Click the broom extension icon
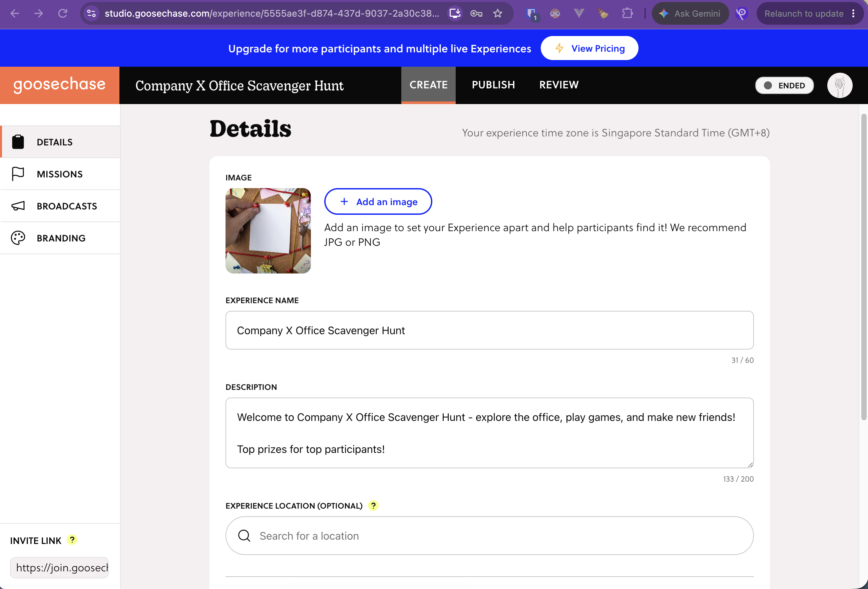This screenshot has width=868, height=589. pyautogui.click(x=603, y=13)
